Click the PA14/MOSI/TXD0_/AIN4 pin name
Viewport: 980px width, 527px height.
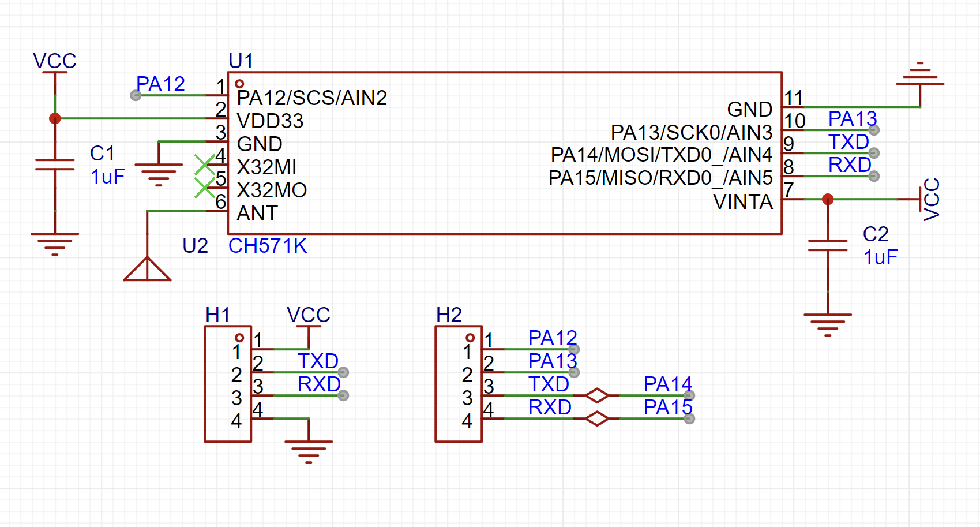(x=662, y=155)
